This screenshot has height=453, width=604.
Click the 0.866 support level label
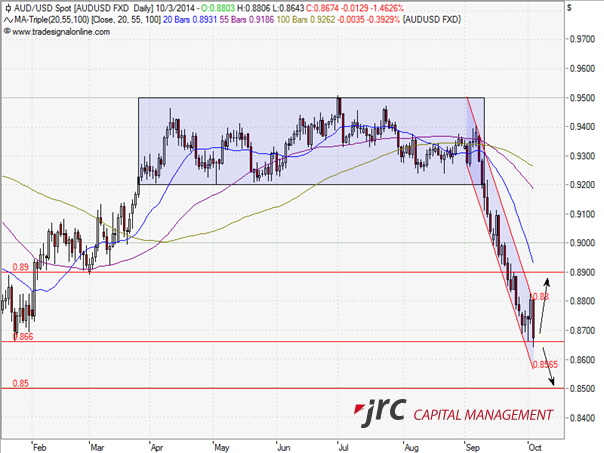coord(24,337)
